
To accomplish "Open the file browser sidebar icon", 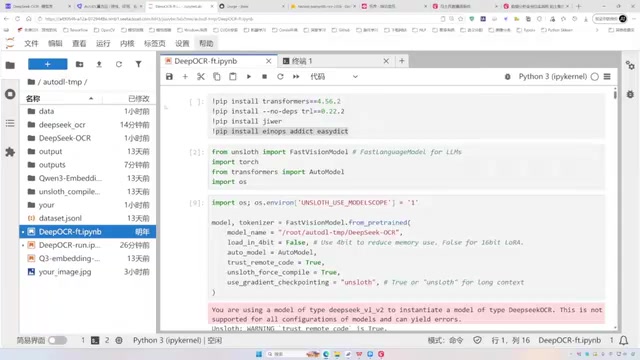I will point(10,65).
